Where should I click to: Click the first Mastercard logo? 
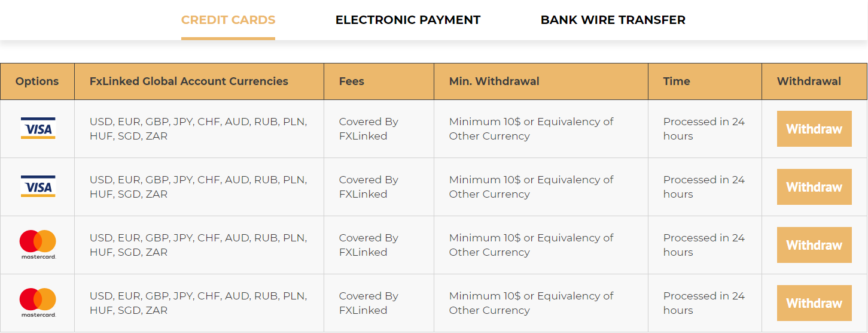[38, 244]
